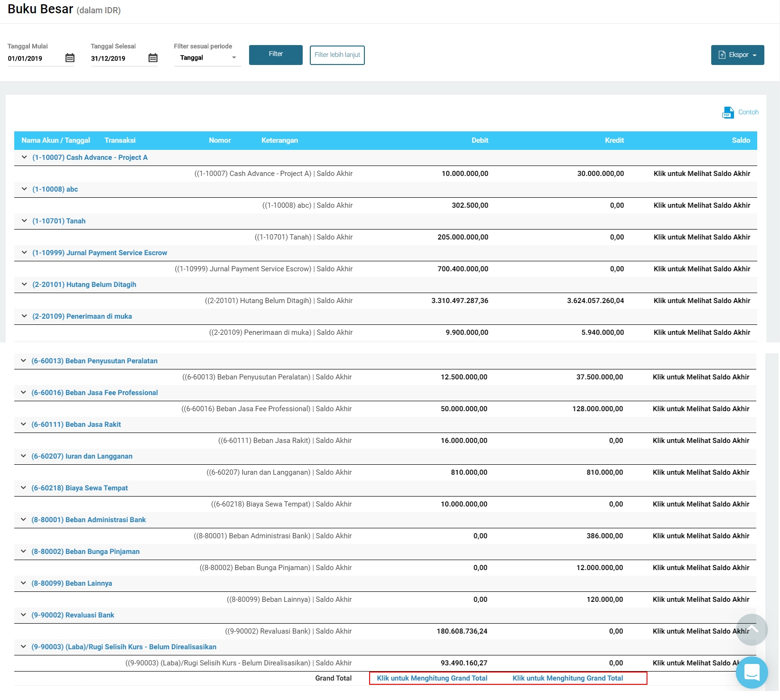Click the PDF icon next to Contoh
Image resolution: width=780 pixels, height=700 pixels.
pyautogui.click(x=727, y=112)
